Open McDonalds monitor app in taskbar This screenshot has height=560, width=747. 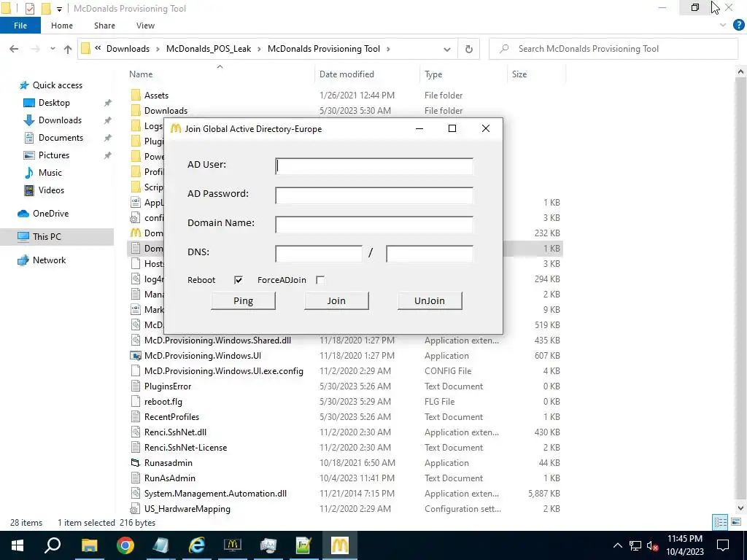click(233, 545)
